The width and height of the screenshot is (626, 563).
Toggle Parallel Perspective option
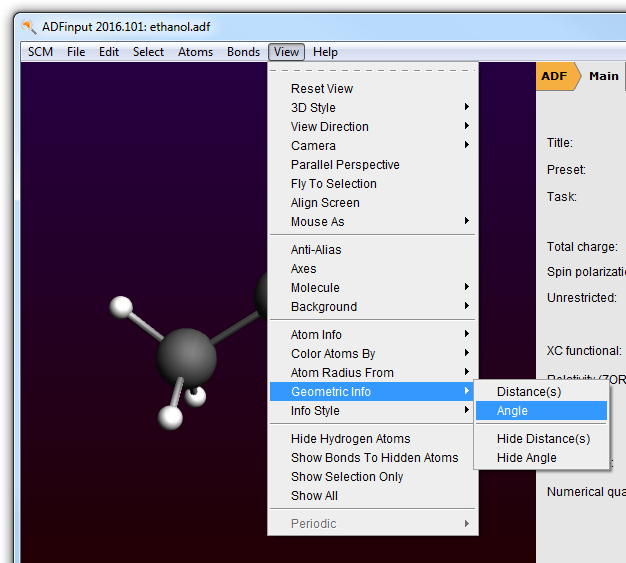(x=372, y=165)
